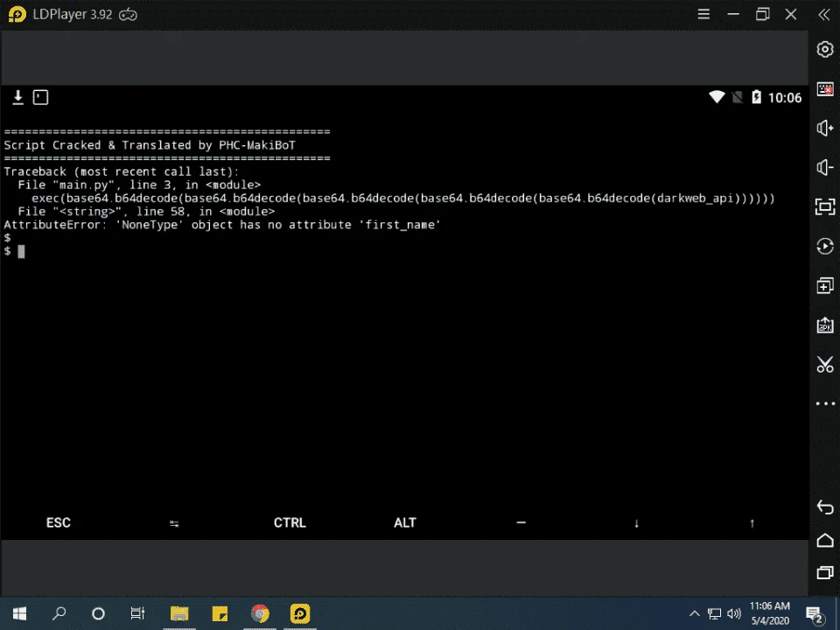This screenshot has width=840, height=630.
Task: Click 'Traceback (most recent call last)' line
Action: coord(121,171)
